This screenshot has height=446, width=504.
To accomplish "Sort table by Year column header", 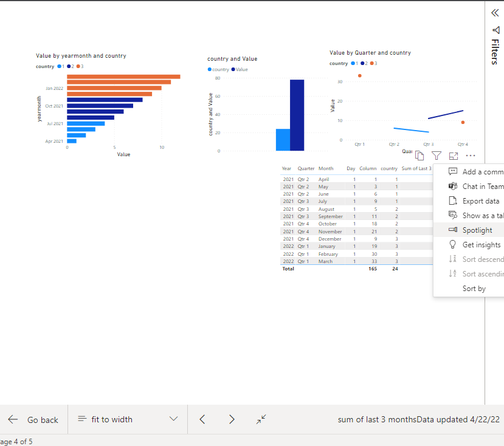I will point(286,168).
